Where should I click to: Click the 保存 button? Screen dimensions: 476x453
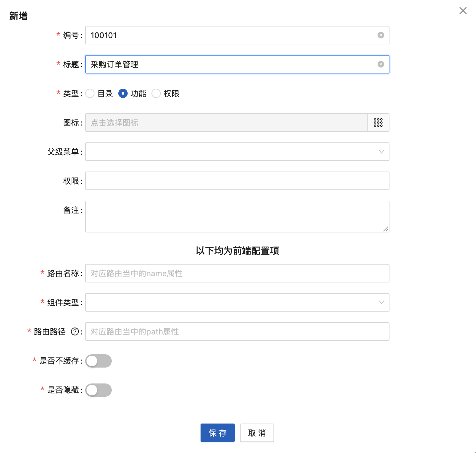(217, 433)
